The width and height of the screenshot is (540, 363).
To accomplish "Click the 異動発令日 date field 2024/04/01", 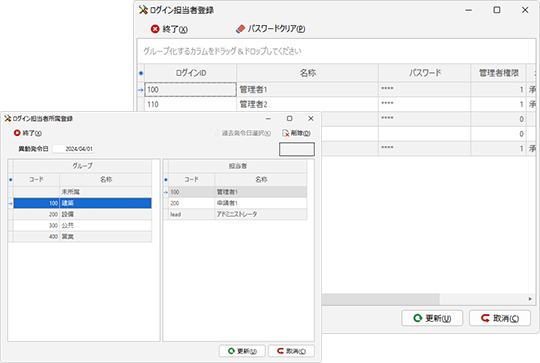I will coord(73,149).
